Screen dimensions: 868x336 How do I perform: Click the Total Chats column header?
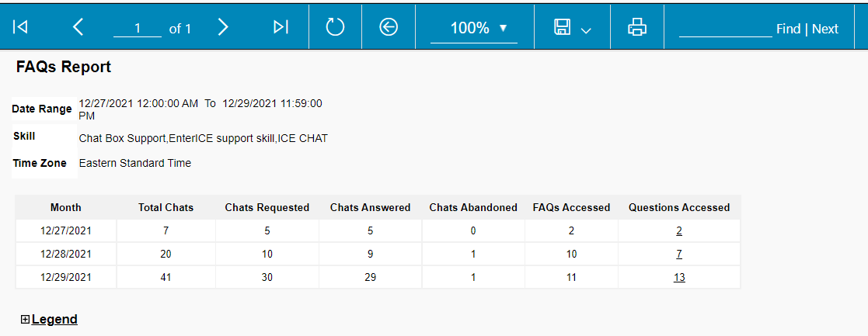pyautogui.click(x=166, y=207)
